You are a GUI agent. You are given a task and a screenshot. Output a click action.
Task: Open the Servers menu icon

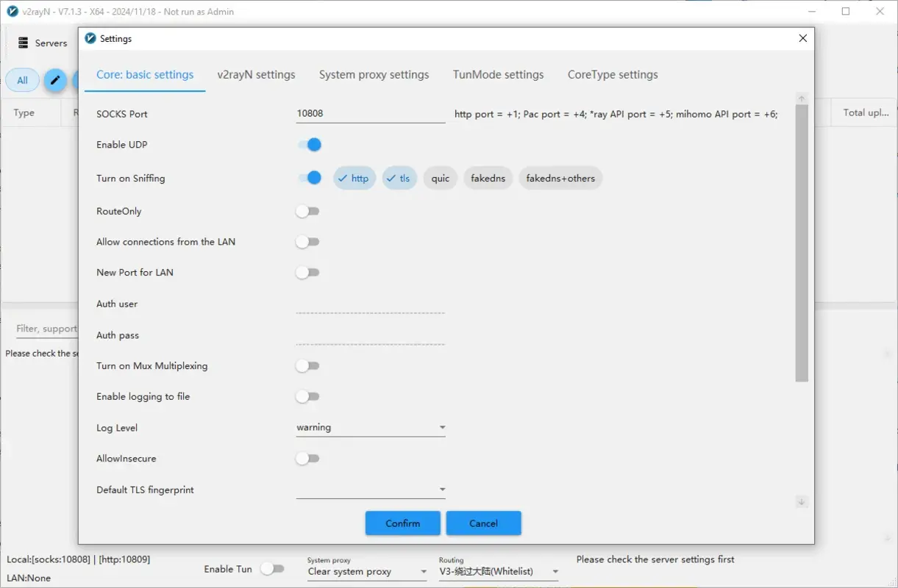[x=23, y=43]
